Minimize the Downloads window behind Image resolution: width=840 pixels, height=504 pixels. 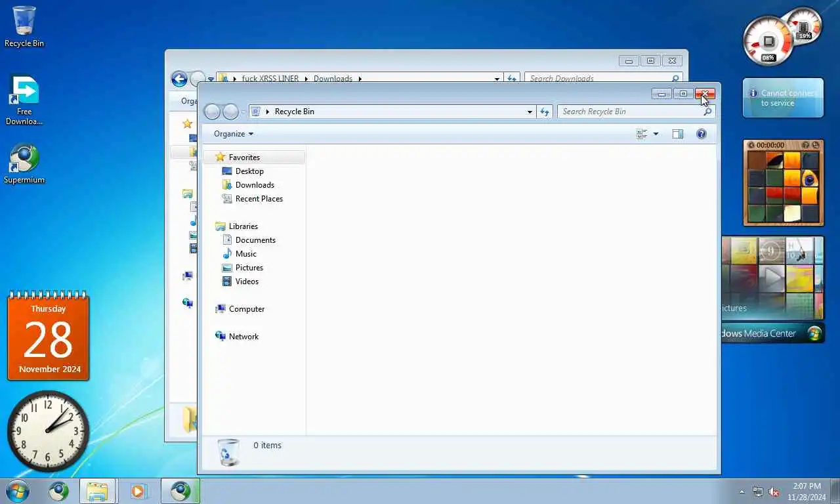tap(629, 61)
